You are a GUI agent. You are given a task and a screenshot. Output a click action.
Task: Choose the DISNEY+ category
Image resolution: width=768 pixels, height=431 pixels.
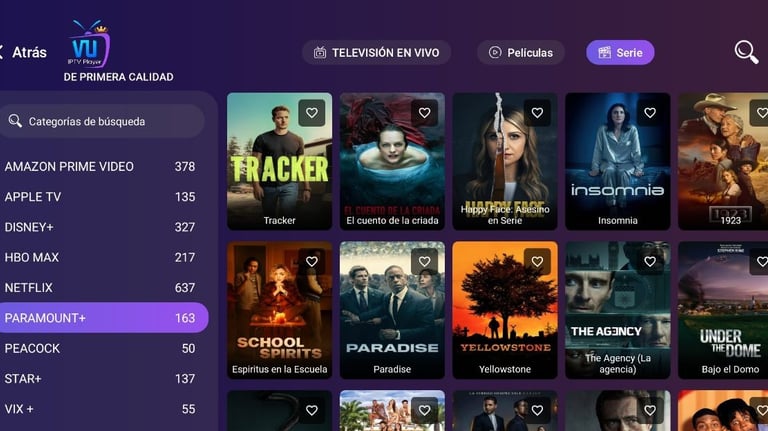[100, 227]
